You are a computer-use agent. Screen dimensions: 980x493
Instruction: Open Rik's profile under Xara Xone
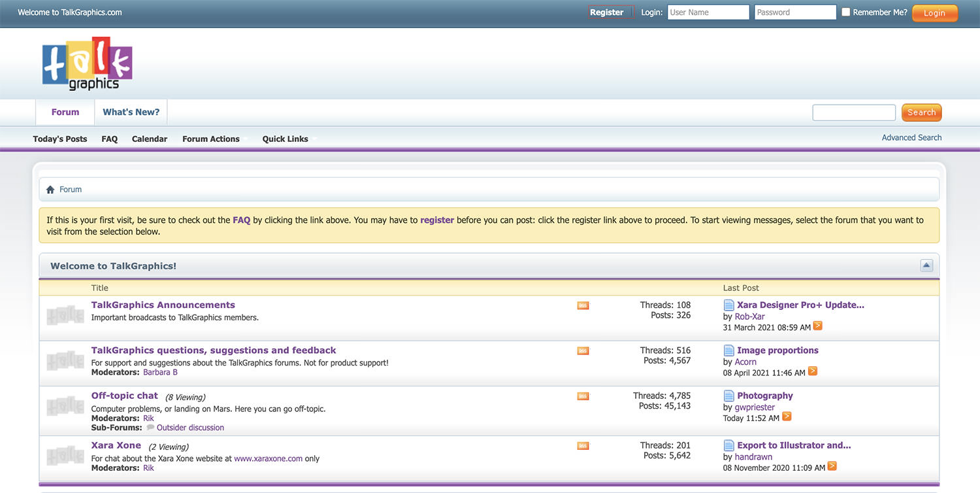pyautogui.click(x=148, y=468)
